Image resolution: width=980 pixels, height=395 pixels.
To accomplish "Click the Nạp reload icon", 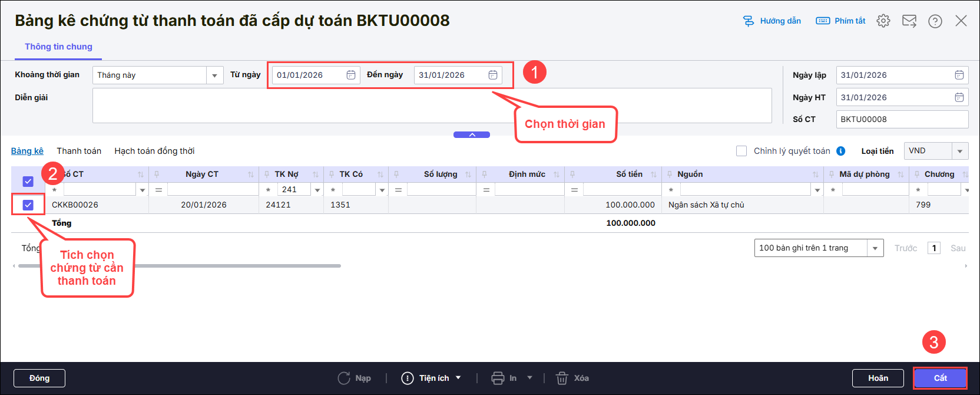I will [344, 378].
